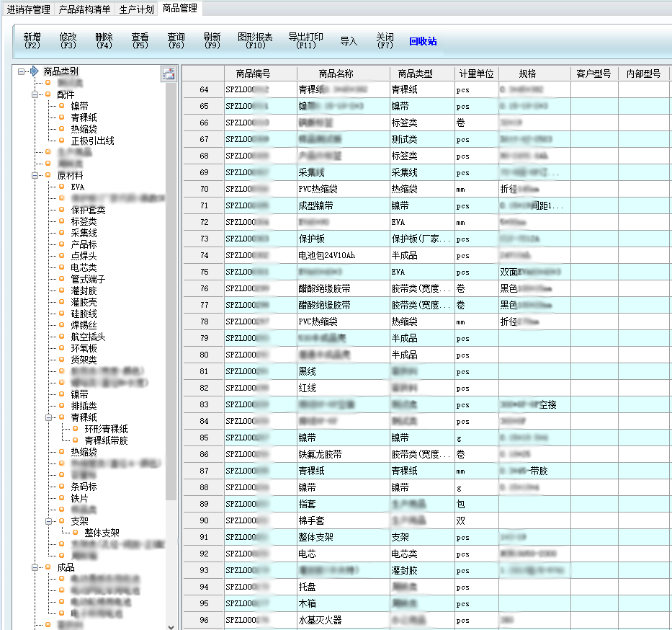Click the category tree vertical scrollbar

click(x=171, y=288)
